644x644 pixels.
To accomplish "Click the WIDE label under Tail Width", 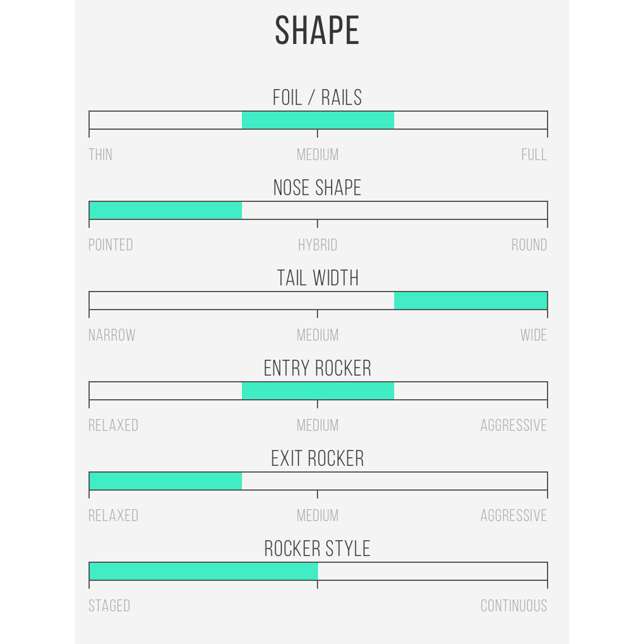I will pyautogui.click(x=533, y=335).
